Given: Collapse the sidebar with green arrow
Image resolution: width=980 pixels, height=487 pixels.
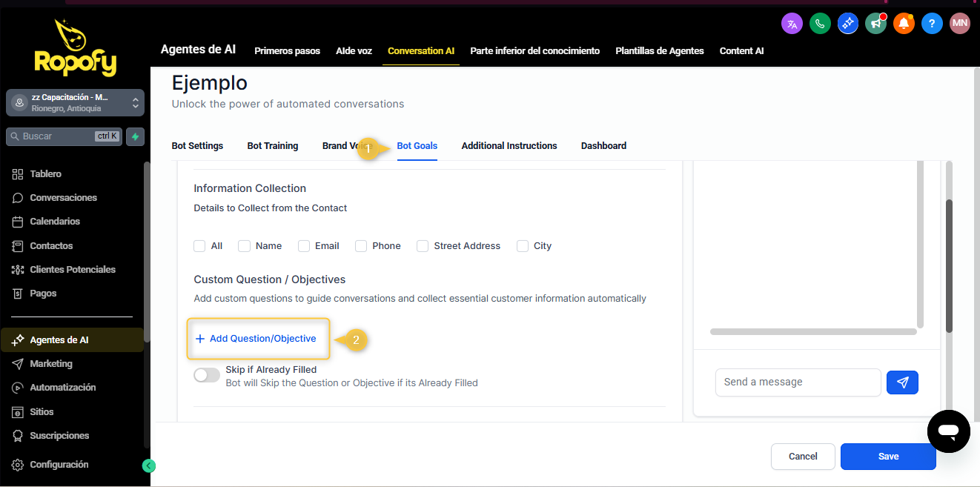Looking at the screenshot, I should click(x=149, y=466).
